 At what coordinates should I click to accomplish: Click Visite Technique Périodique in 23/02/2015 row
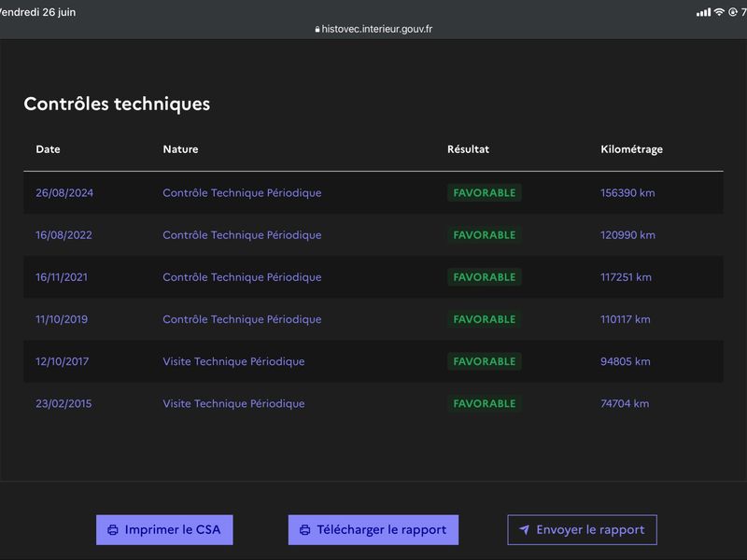coord(233,403)
